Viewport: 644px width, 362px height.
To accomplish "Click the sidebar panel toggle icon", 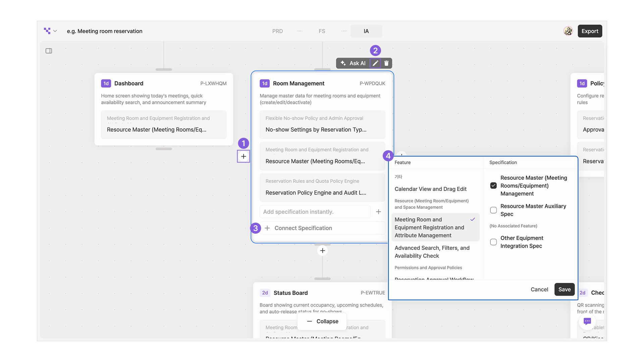I will click(x=49, y=51).
